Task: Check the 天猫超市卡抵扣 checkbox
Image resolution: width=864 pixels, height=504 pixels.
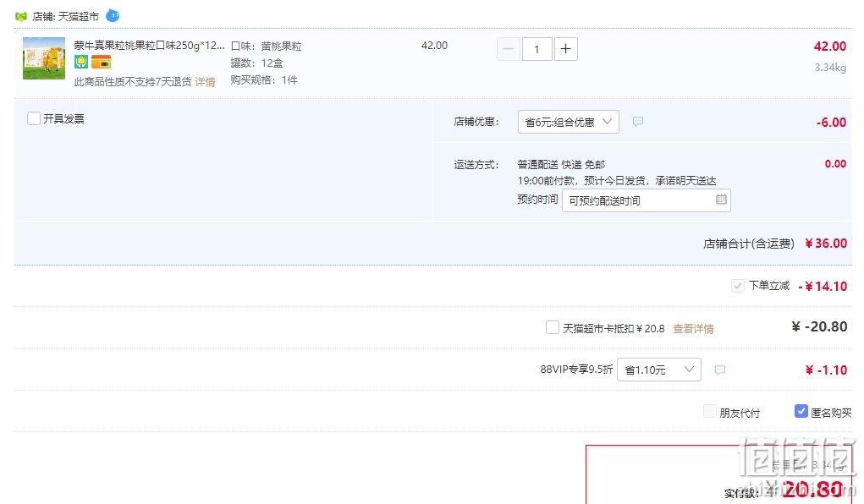Action: (552, 328)
